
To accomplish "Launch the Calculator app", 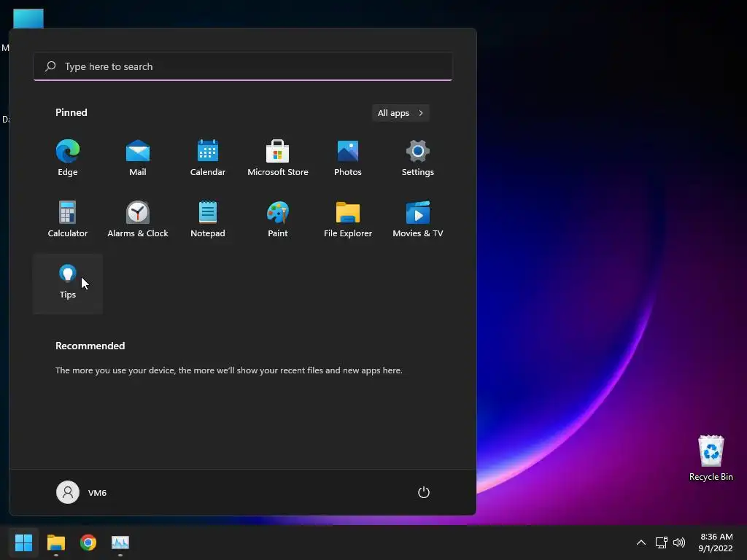I will [68, 219].
